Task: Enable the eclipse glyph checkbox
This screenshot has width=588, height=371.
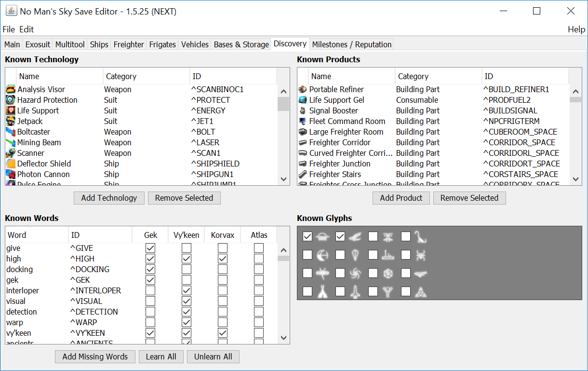Action: [307, 255]
